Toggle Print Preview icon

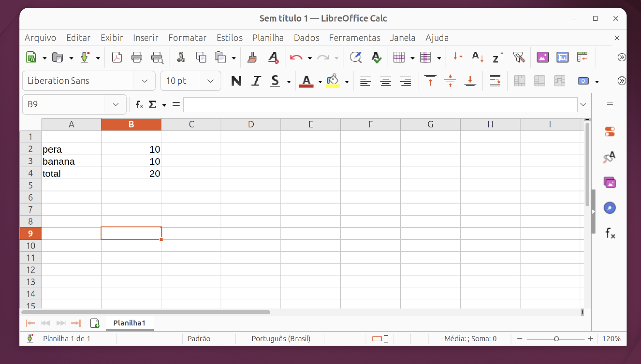(x=157, y=58)
